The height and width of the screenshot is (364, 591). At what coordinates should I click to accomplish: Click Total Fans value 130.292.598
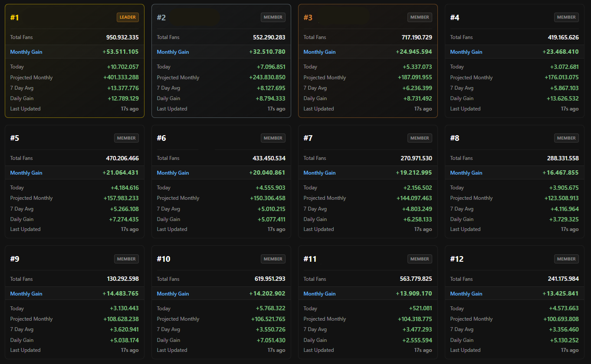click(x=123, y=279)
